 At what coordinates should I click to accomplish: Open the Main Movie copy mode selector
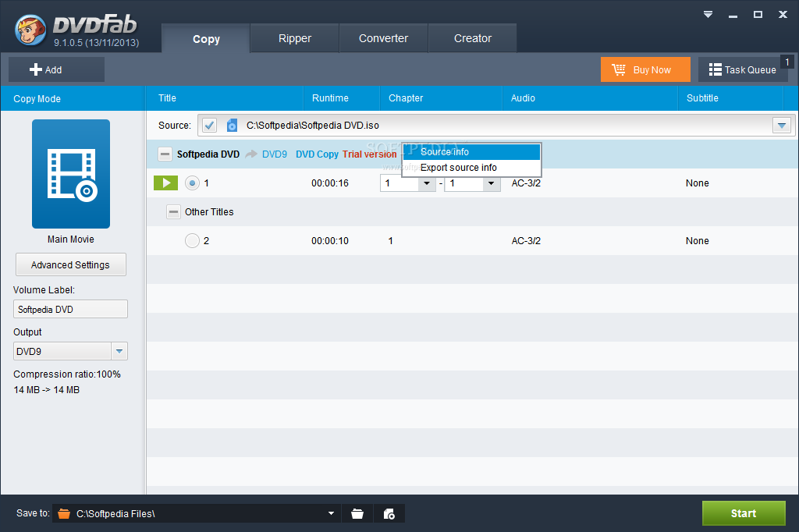click(71, 174)
